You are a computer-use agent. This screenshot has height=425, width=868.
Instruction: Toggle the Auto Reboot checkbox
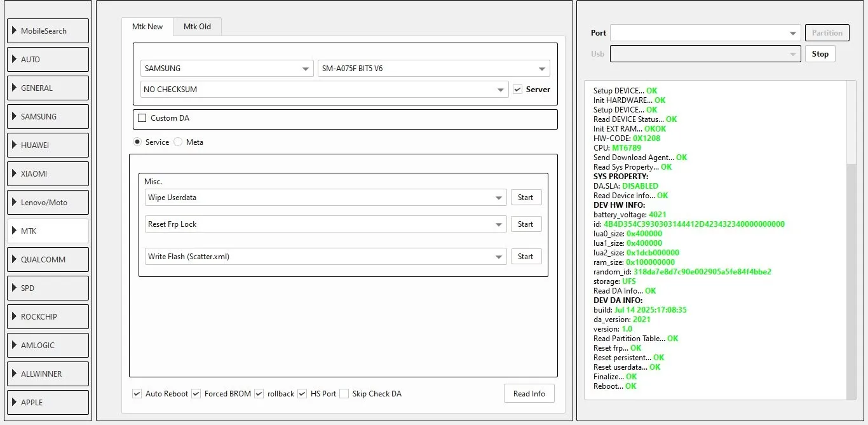[x=137, y=394]
